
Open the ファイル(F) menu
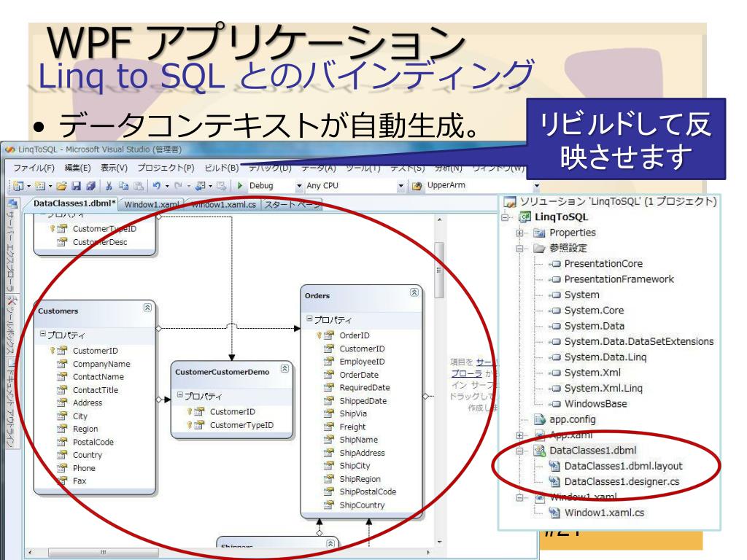34,168
